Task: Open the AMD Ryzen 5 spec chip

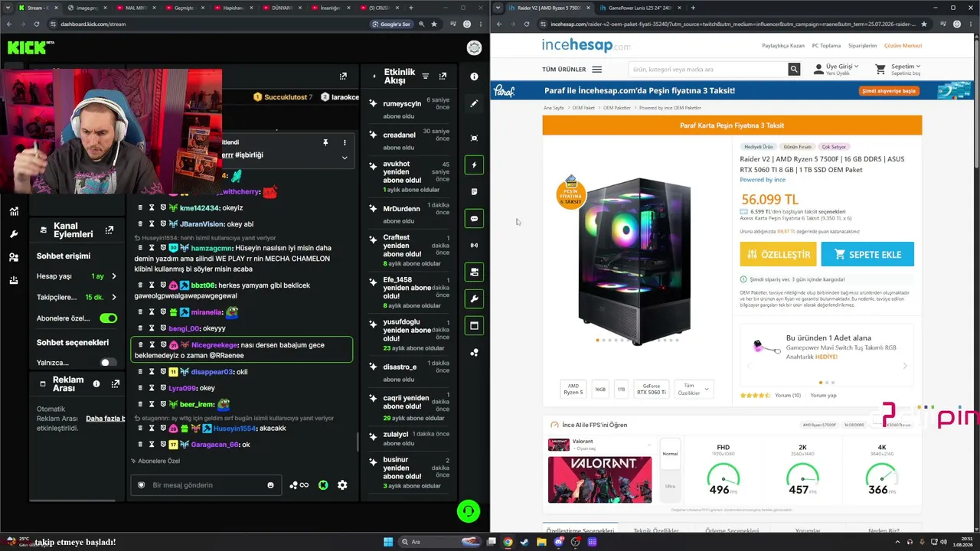Action: [573, 390]
